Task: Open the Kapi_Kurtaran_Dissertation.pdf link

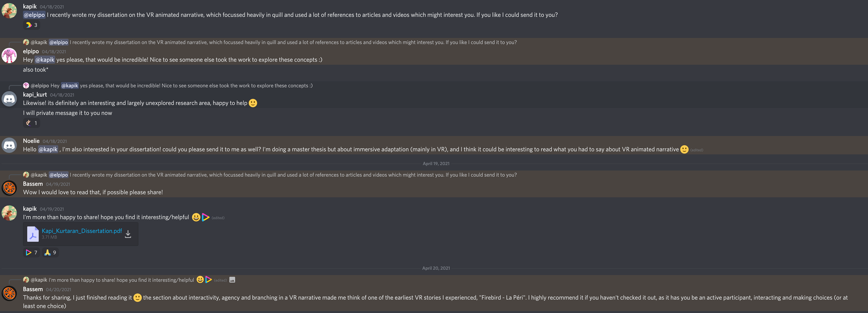Action: pyautogui.click(x=82, y=231)
